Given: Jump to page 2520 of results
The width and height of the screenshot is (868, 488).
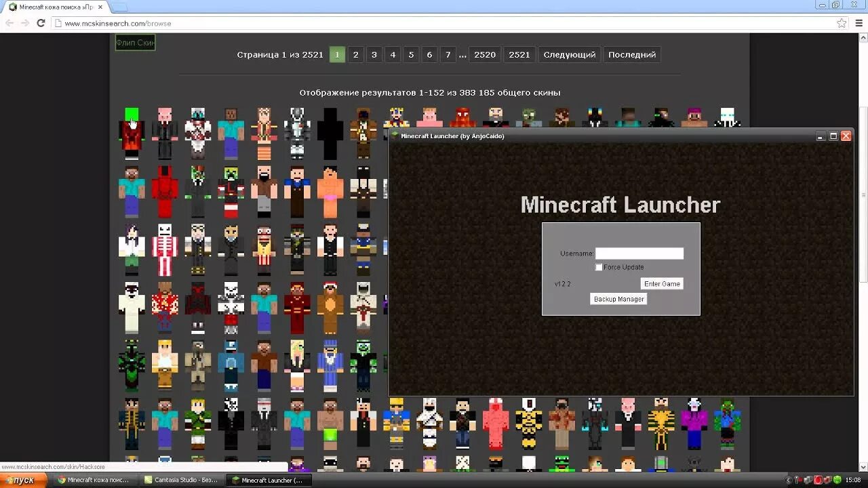Looking at the screenshot, I should tap(485, 55).
